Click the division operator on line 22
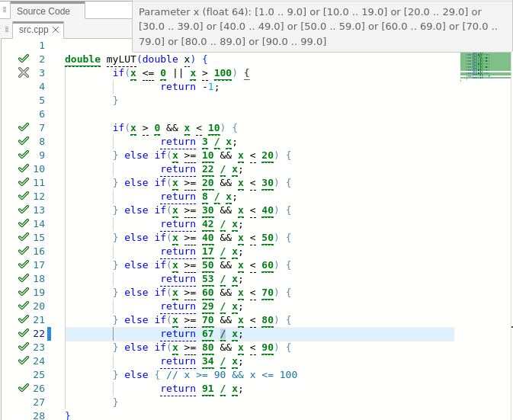This screenshot has width=513, height=420. 223,334
